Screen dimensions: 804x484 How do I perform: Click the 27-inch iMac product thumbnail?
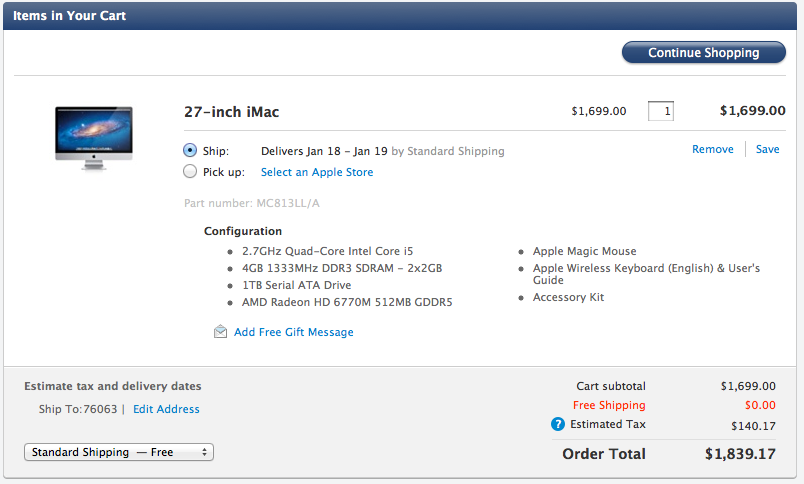pyautogui.click(x=94, y=138)
